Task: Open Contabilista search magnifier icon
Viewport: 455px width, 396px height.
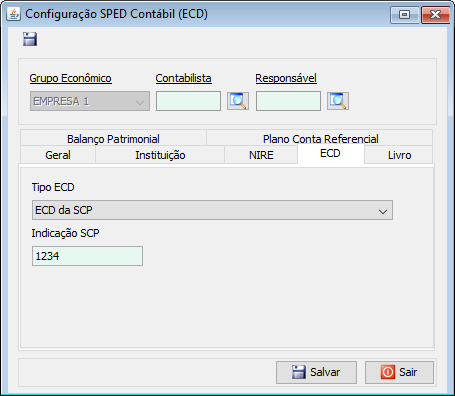Action: tap(238, 101)
